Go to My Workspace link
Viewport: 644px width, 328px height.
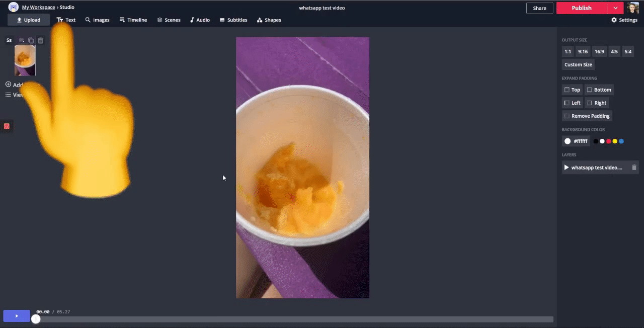pyautogui.click(x=38, y=8)
